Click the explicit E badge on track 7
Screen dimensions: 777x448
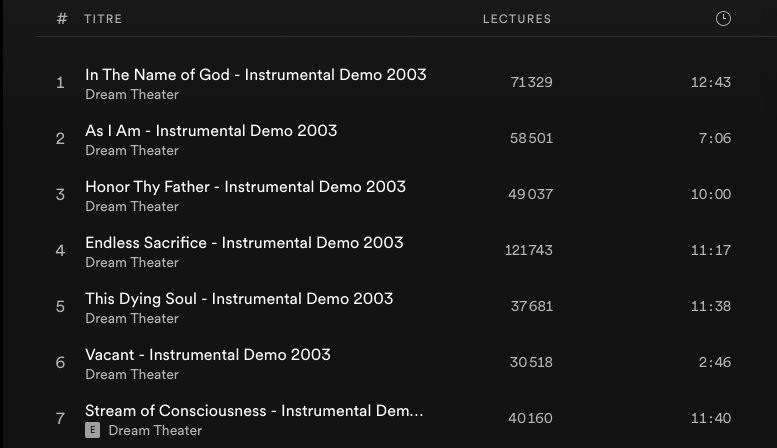[x=92, y=430]
